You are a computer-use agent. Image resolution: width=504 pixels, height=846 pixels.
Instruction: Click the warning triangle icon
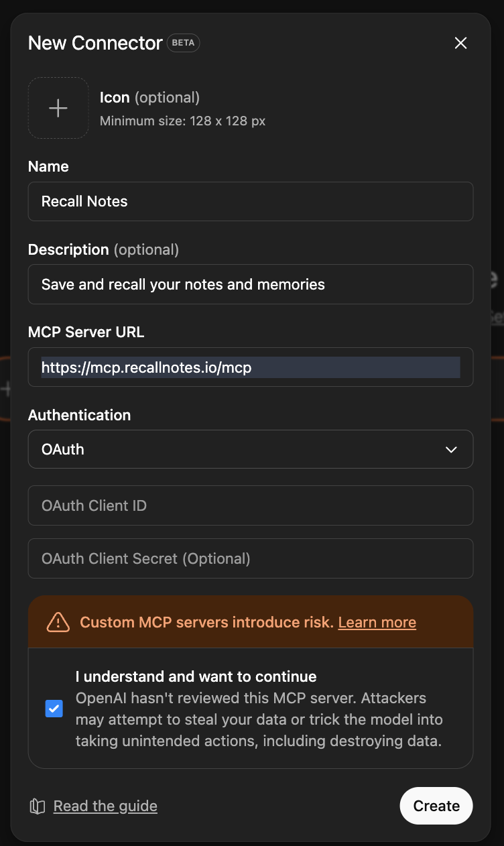click(x=58, y=622)
